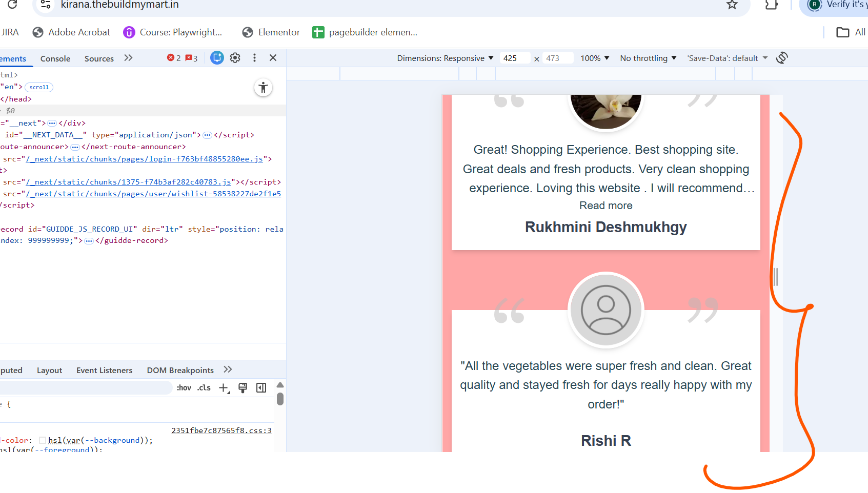Close the DevTools panel

273,58
